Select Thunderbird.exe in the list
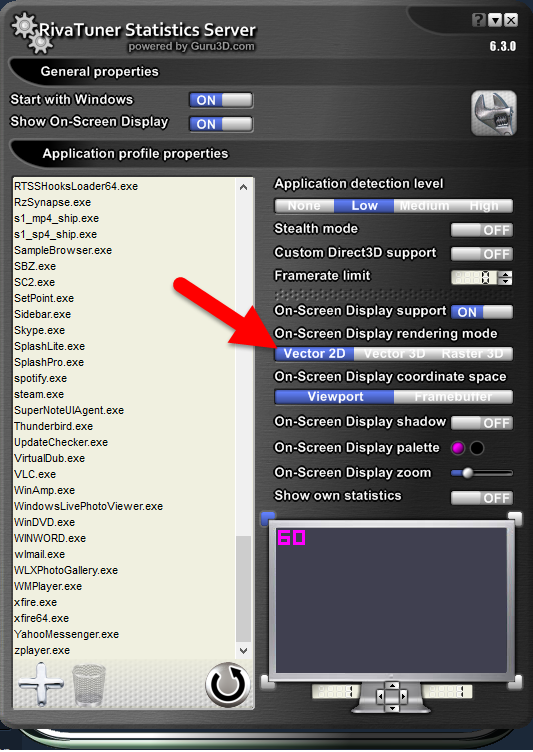 (x=53, y=426)
